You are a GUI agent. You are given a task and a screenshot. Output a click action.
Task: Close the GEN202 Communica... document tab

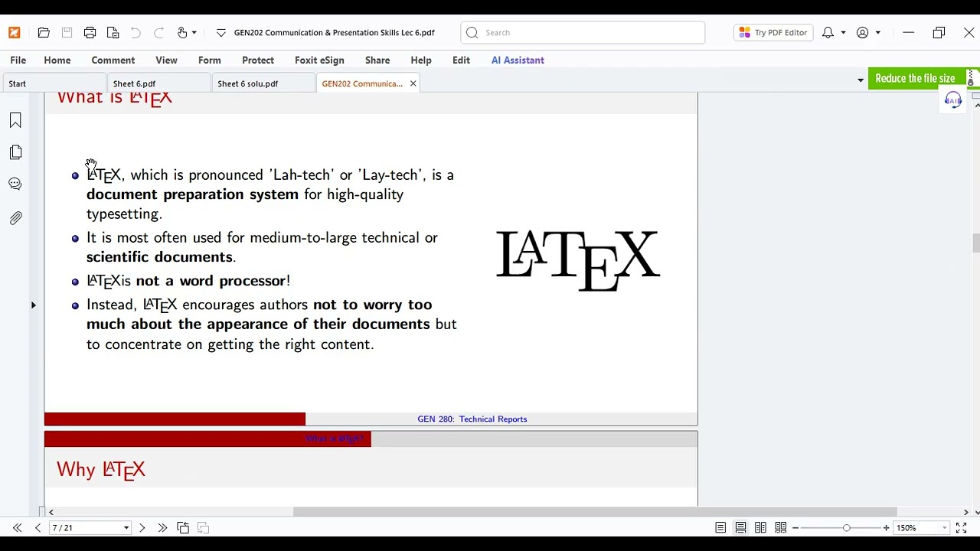tap(413, 83)
